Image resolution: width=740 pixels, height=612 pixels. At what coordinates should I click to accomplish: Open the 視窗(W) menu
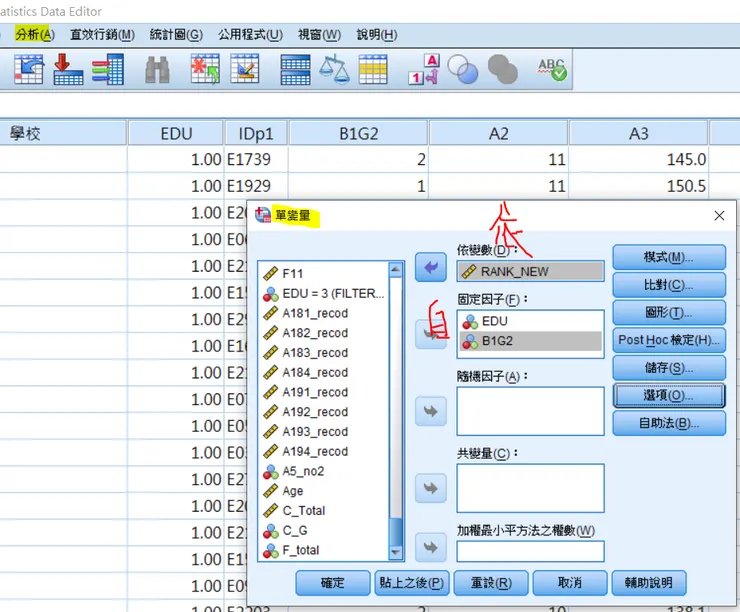pos(320,34)
